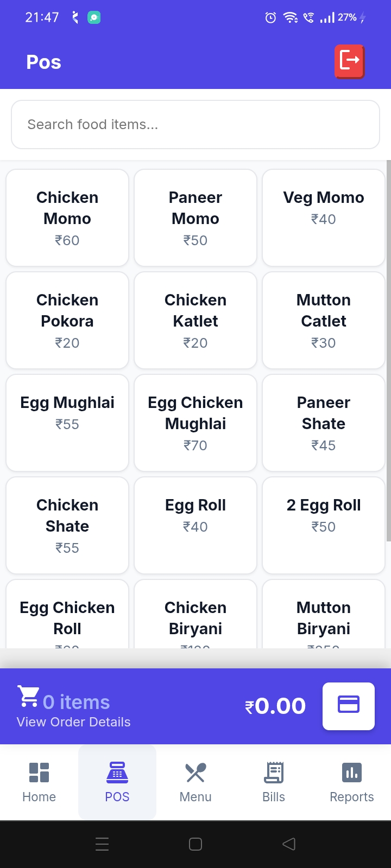This screenshot has width=391, height=868.
Task: Go to the Reports tab
Action: 352,782
